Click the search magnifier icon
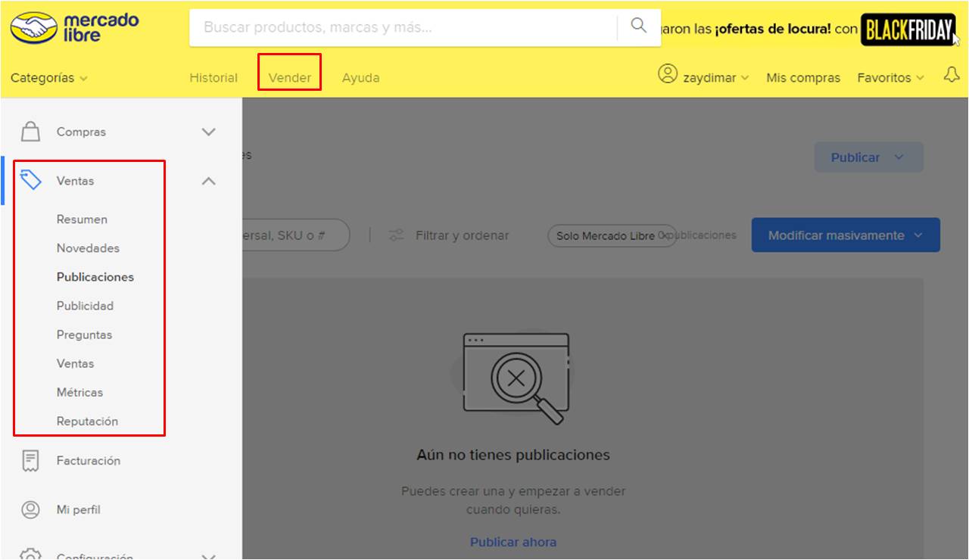The height and width of the screenshot is (560, 969). click(x=637, y=25)
